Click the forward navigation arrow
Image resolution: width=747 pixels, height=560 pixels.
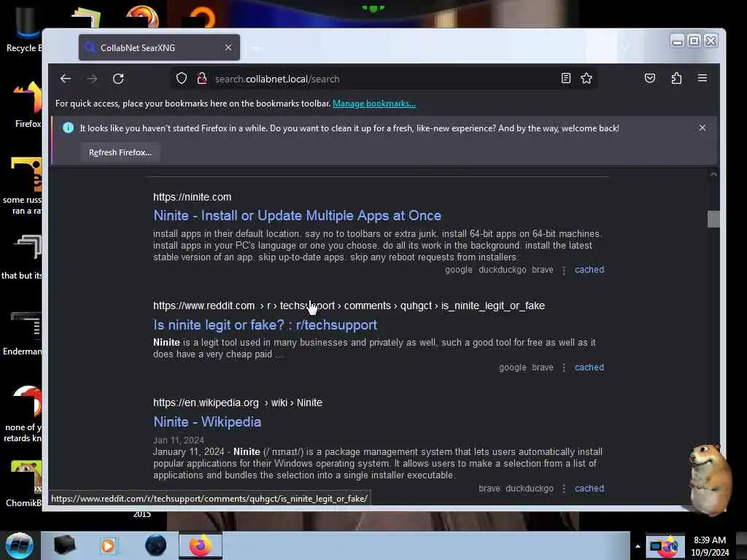pos(92,79)
